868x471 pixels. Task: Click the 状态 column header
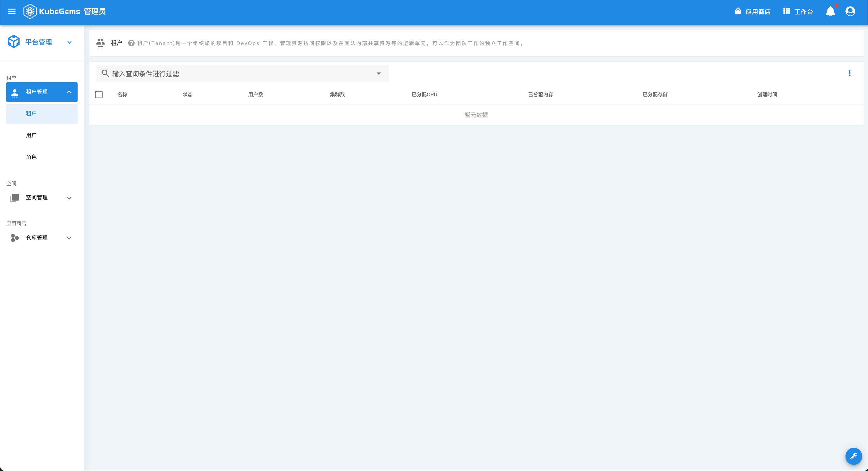click(188, 95)
